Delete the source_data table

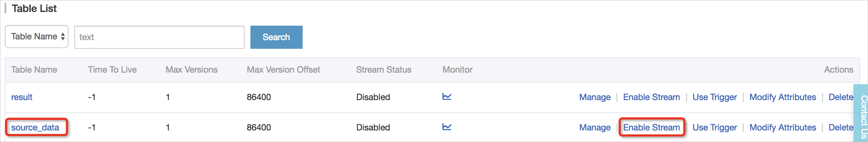841,128
